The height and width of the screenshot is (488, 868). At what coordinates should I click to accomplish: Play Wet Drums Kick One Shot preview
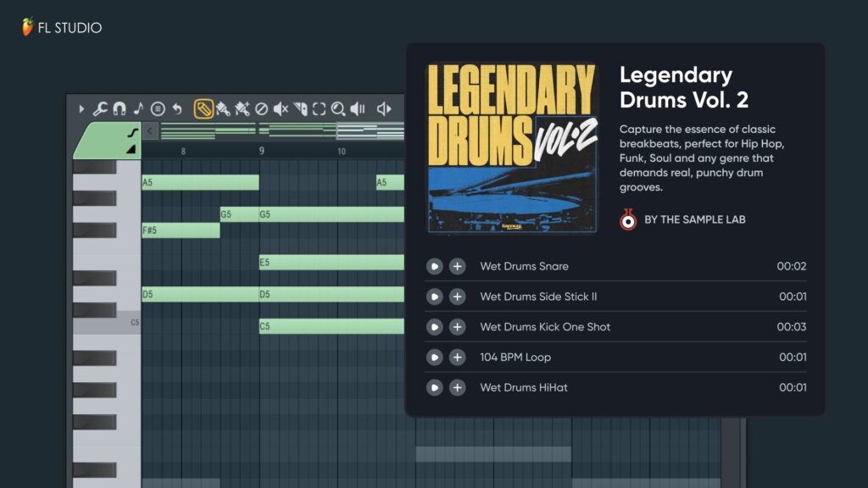click(435, 327)
